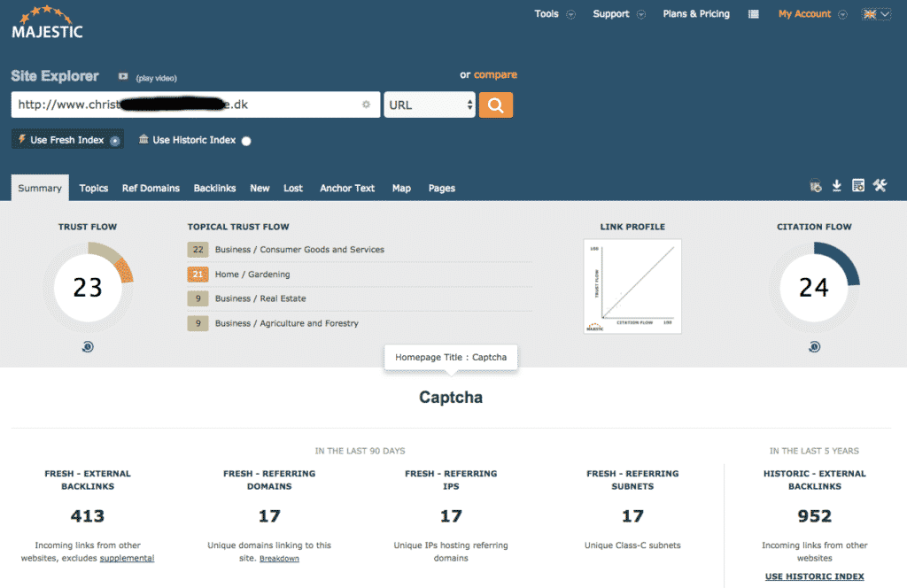The width and height of the screenshot is (907, 588).
Task: Open the UK flag language selector
Action: tap(876, 14)
